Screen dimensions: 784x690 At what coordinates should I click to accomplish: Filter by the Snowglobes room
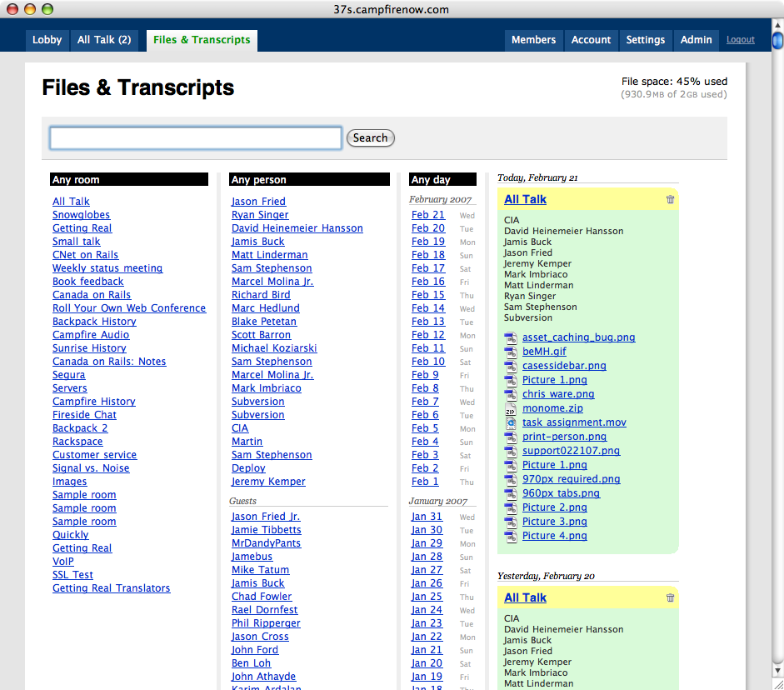[x=81, y=215]
